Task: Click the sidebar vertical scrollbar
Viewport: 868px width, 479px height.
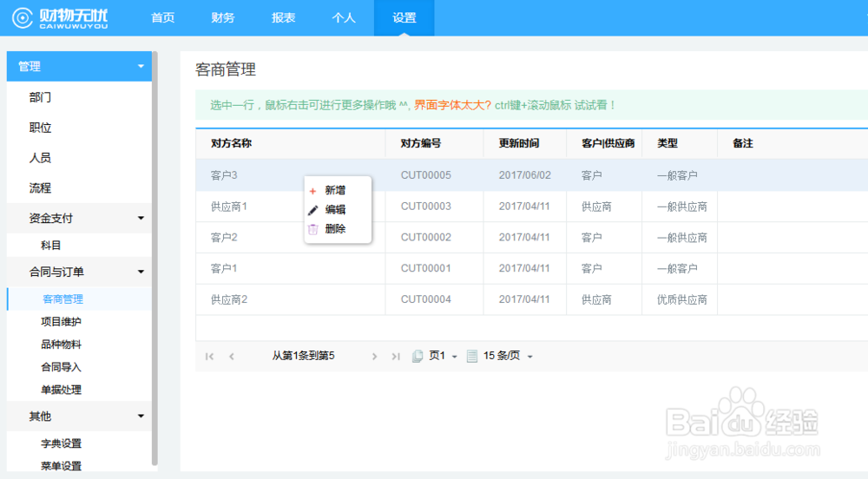Action: (155, 259)
